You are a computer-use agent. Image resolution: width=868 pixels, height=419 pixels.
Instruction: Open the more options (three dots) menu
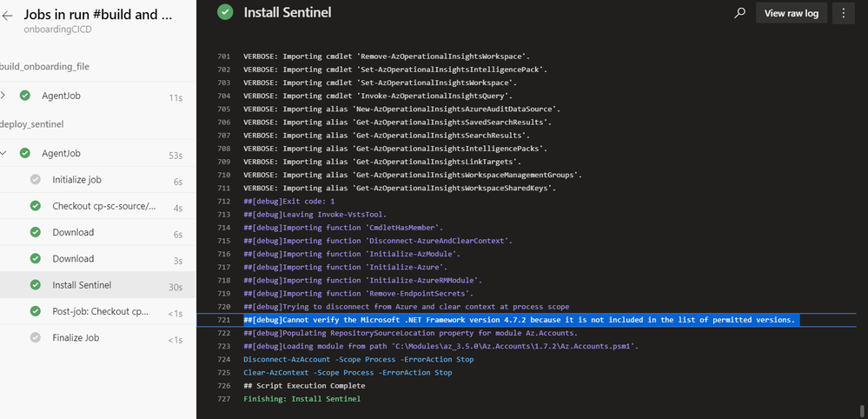click(x=845, y=13)
